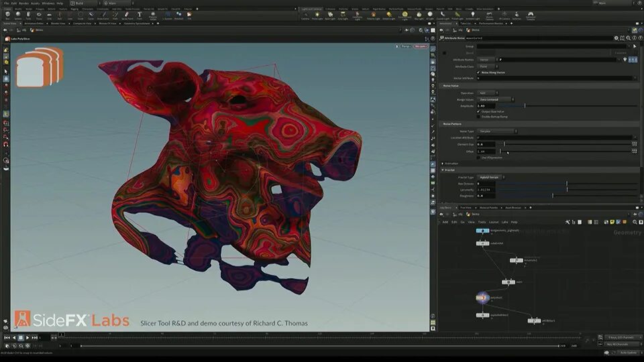Image resolution: width=644 pixels, height=362 pixels.
Task: Select the Sphere shelf tool
Action: coord(18,15)
